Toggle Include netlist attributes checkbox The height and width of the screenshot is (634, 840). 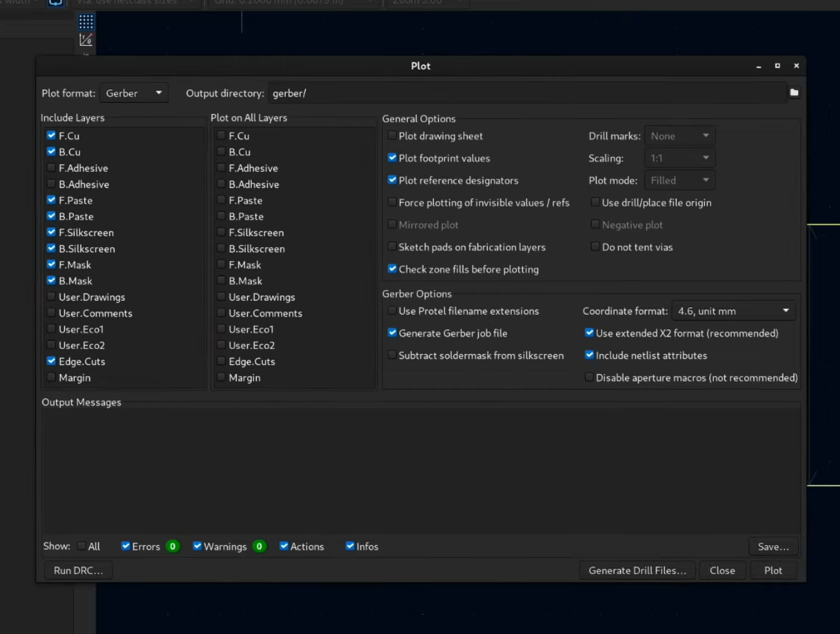pyautogui.click(x=589, y=355)
